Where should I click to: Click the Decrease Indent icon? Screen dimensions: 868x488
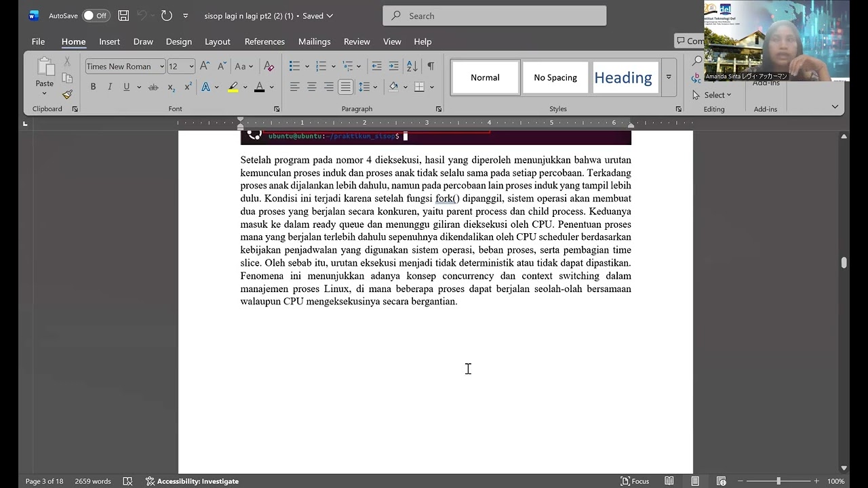click(377, 66)
